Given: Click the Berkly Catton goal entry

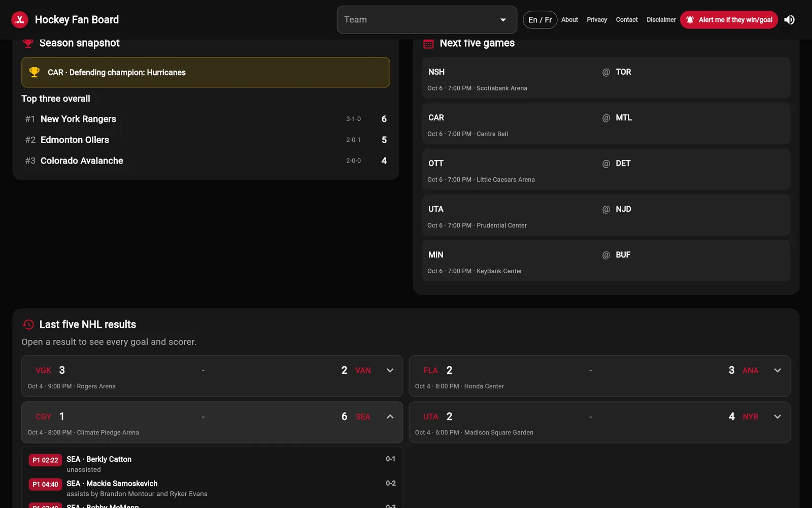Looking at the screenshot, I should pyautogui.click(x=212, y=464).
